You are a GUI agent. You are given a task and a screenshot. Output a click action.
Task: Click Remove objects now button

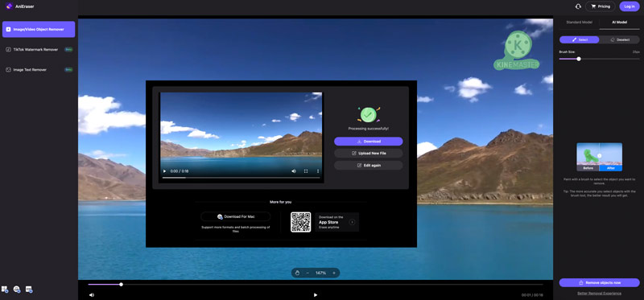pos(599,283)
